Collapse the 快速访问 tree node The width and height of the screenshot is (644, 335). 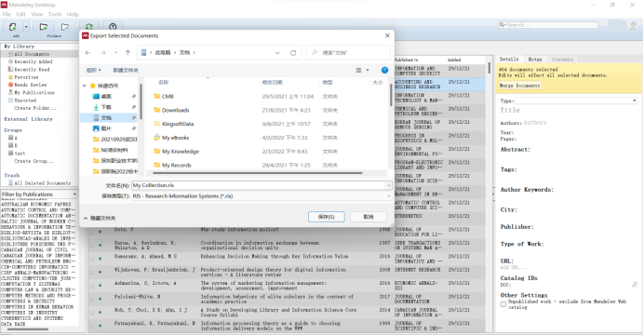(84, 86)
